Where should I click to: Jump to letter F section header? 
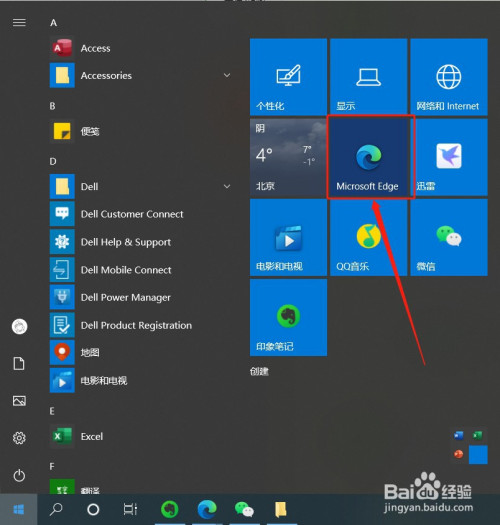coord(52,466)
